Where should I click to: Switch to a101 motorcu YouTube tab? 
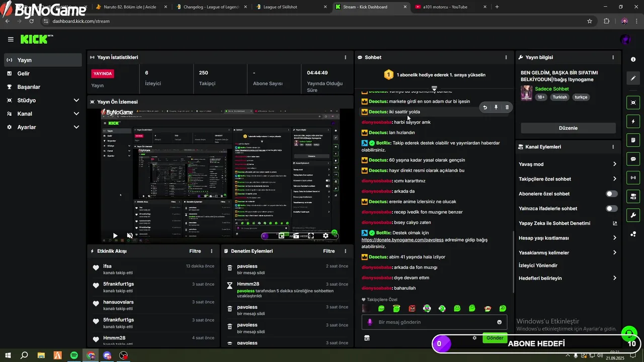pos(450,7)
